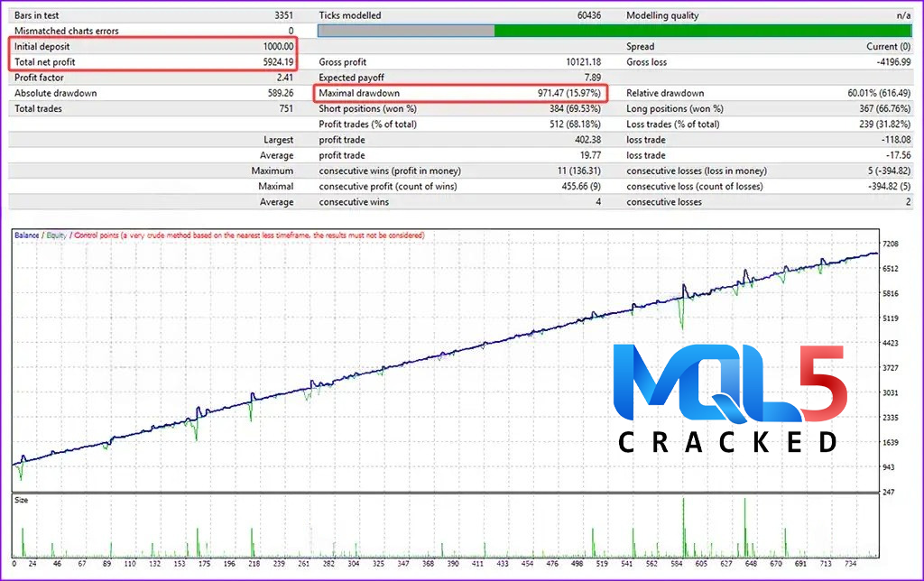
Task: Select the gross profit value 10121.18
Action: [584, 62]
